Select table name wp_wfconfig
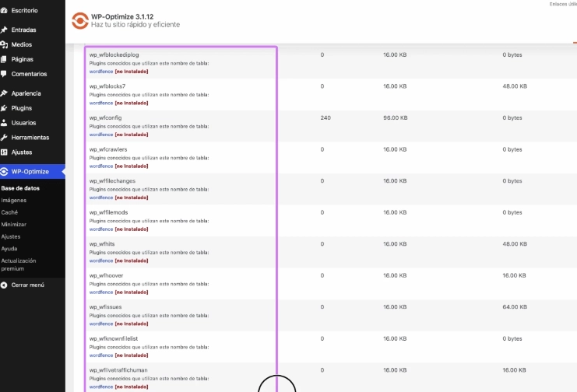Screen dimensions: 577x392 (105, 118)
